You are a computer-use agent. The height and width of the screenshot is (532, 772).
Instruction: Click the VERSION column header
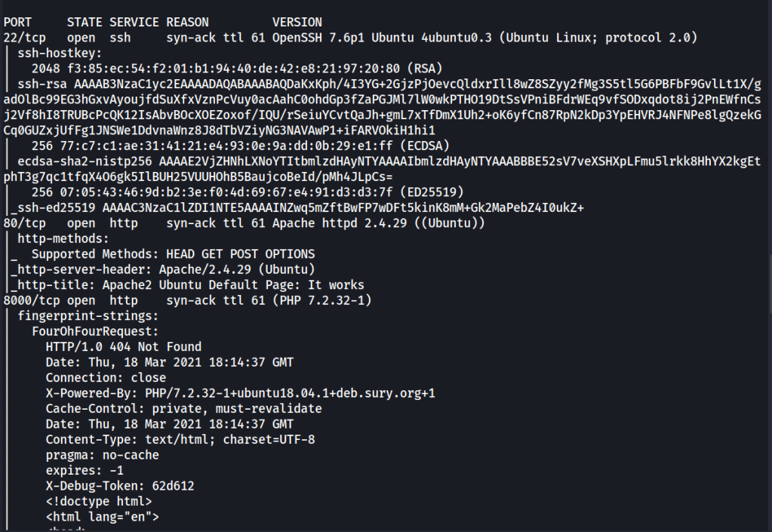297,23
